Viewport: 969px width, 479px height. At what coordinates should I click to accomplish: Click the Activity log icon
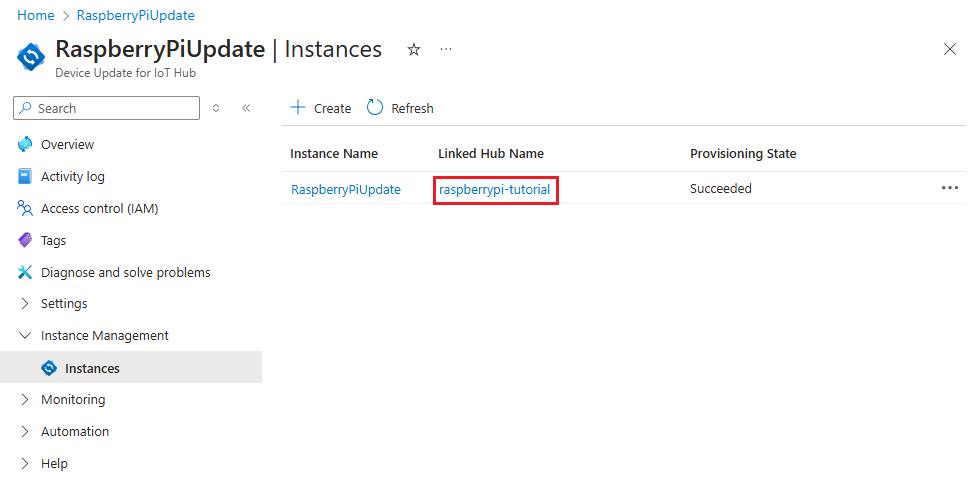[25, 176]
